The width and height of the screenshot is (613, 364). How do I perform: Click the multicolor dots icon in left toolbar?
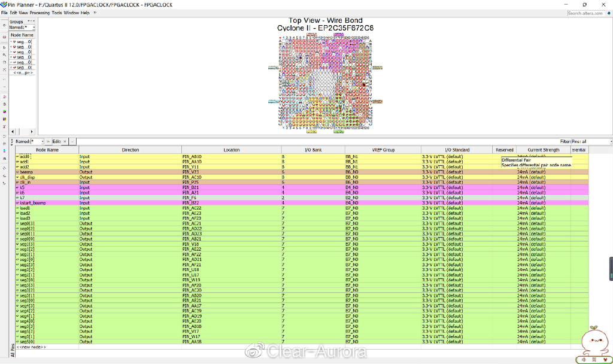pos(4,96)
